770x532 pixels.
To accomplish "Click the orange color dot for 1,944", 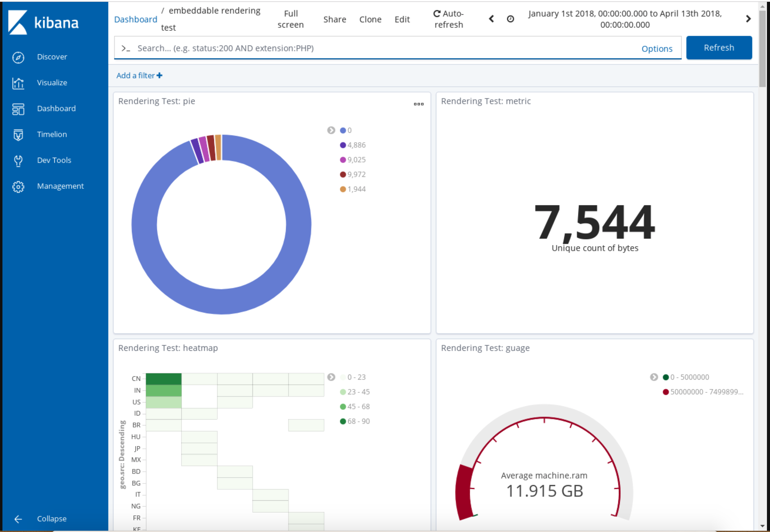I will [x=342, y=189].
